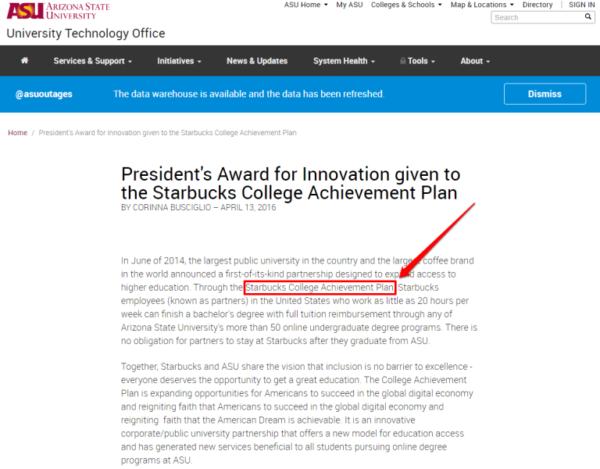Open the @asuoutages link
This screenshot has height=469, width=600.
44,94
